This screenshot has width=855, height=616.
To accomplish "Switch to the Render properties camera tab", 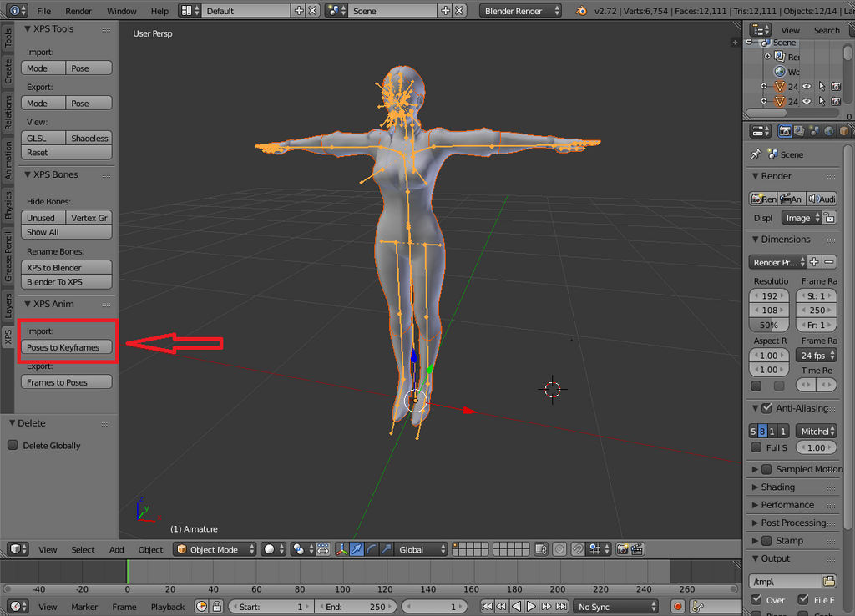I will pos(785,131).
